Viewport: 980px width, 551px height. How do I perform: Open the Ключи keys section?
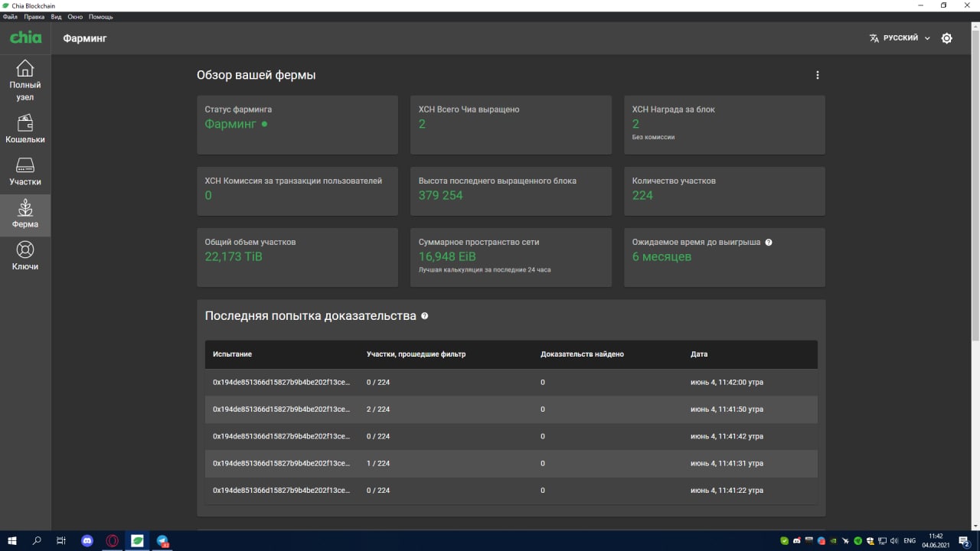coord(25,257)
